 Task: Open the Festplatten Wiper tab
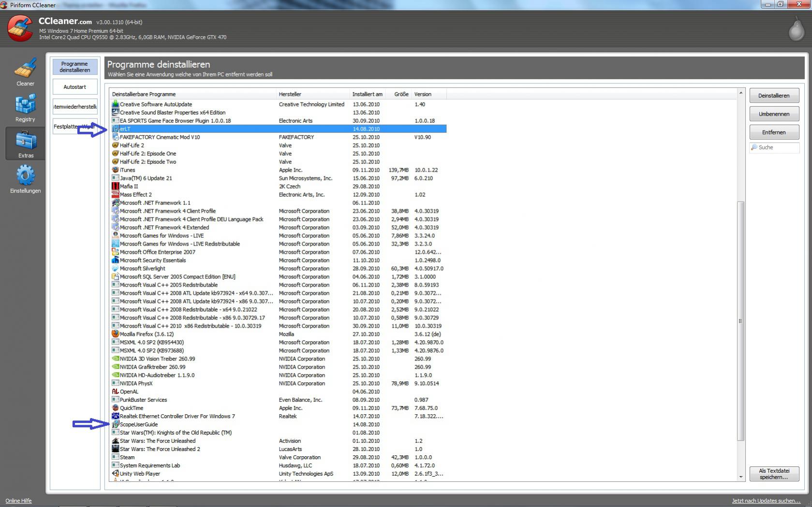click(x=75, y=127)
